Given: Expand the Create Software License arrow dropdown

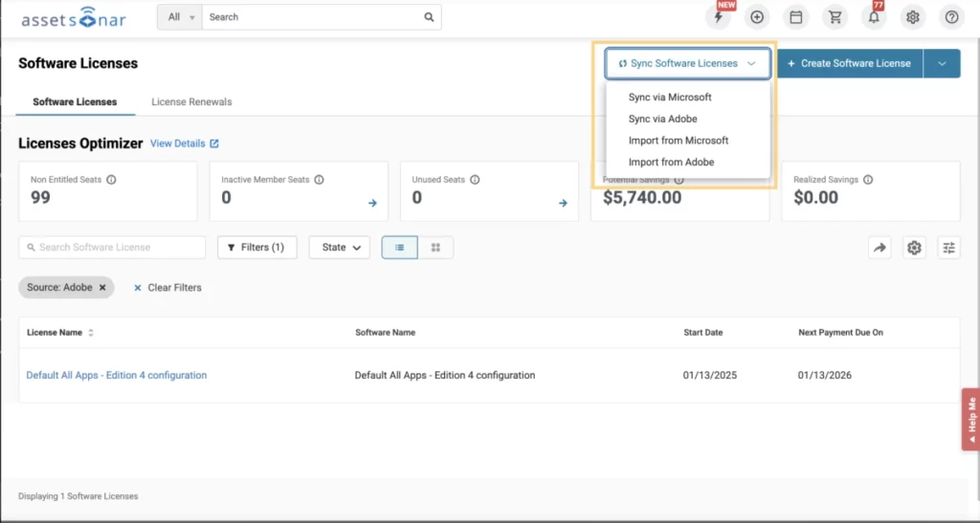Looking at the screenshot, I should click(942, 64).
